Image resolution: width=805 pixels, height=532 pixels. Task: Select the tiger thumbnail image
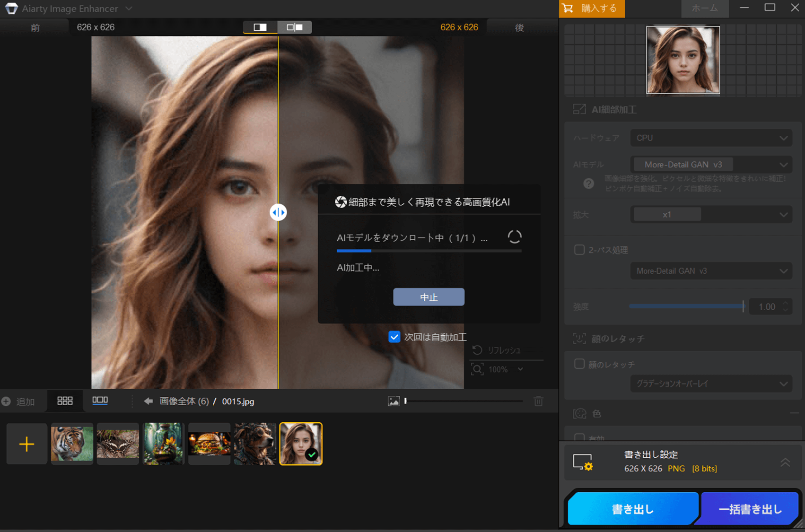[x=72, y=444]
